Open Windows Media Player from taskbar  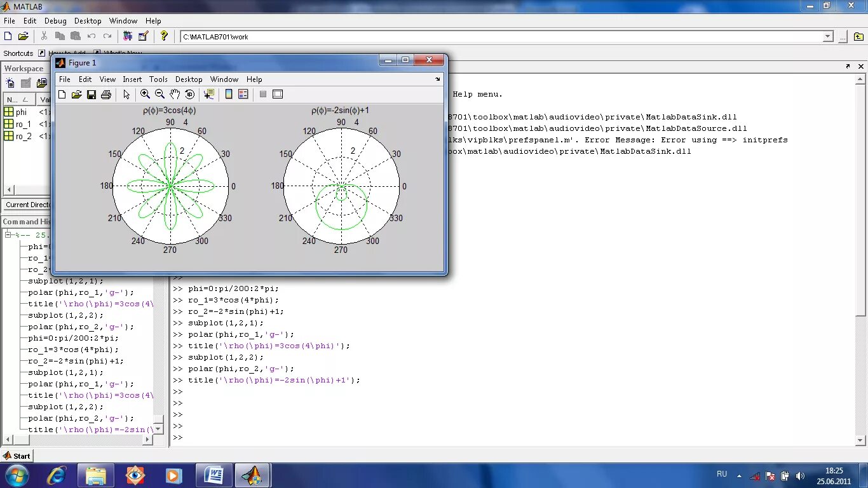pos(173,475)
